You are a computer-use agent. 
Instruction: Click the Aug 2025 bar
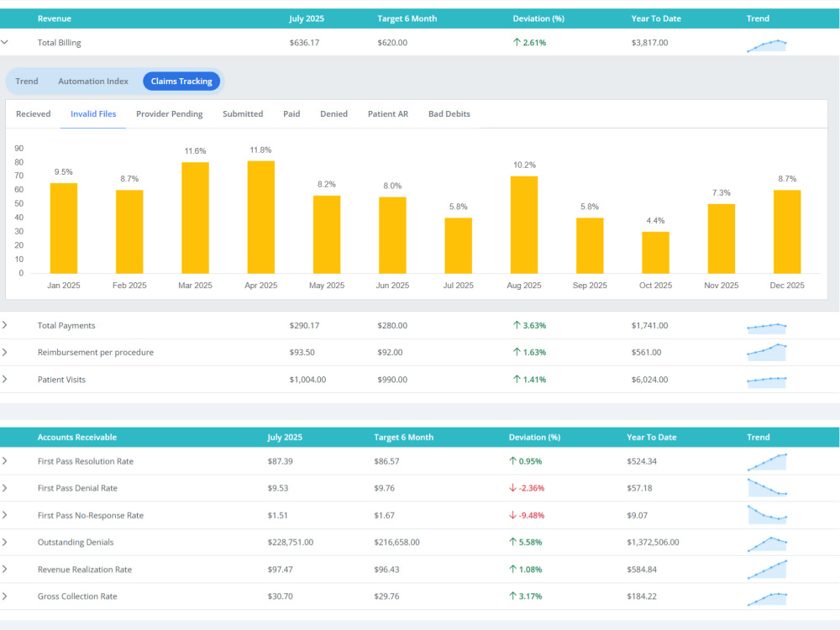(x=524, y=225)
